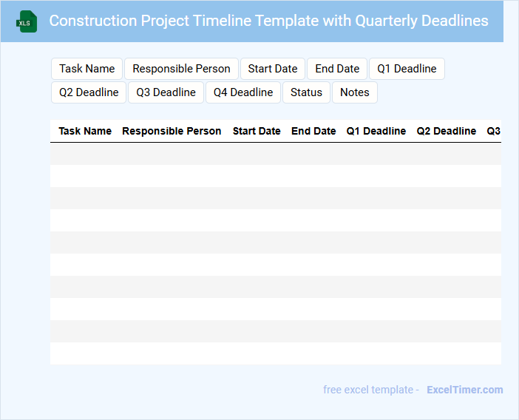Click the green XLS file icon

pos(27,21)
